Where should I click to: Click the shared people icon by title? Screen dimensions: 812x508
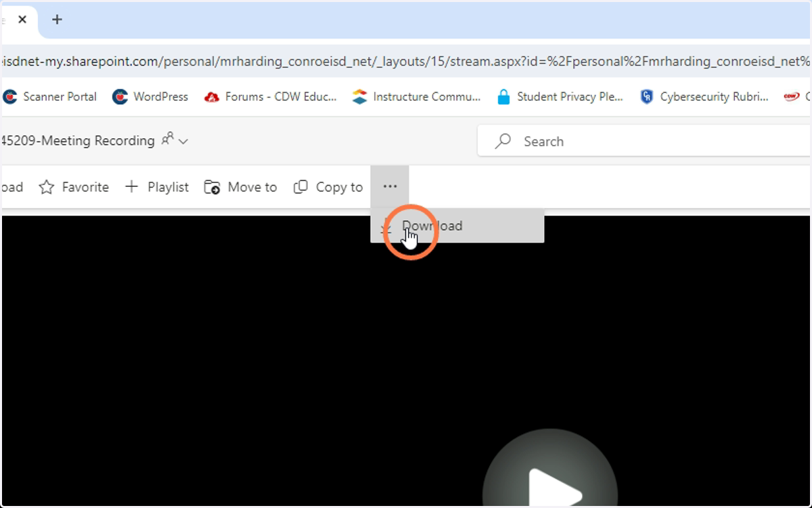(x=167, y=140)
